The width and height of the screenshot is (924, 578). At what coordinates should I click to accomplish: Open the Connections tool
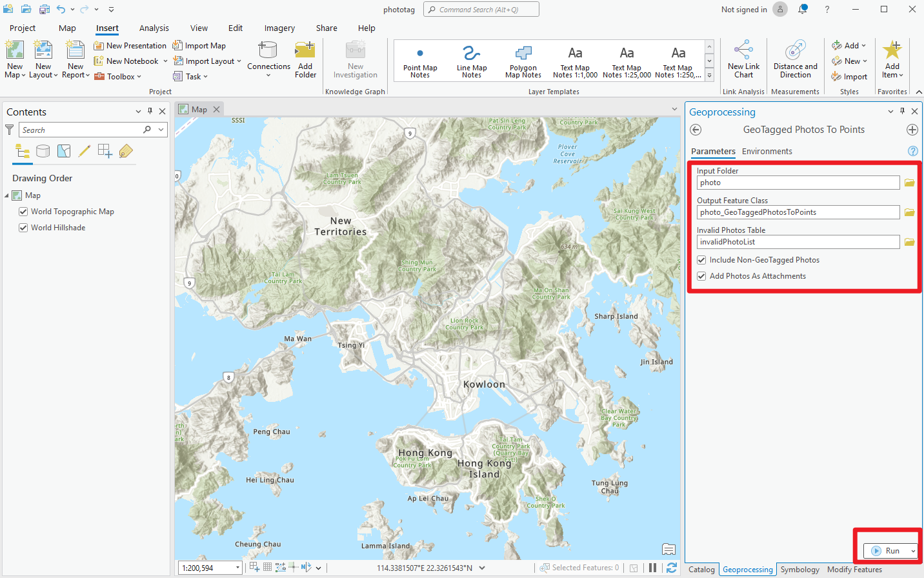click(x=268, y=59)
